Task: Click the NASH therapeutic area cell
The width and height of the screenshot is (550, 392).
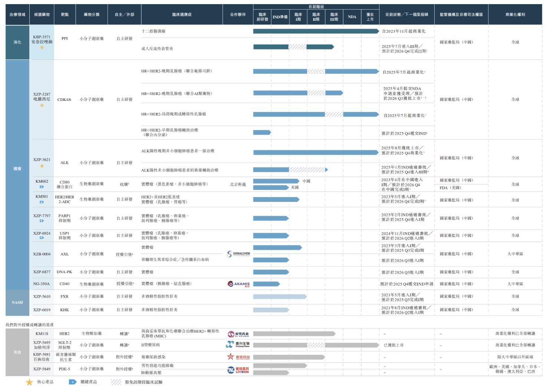Action: tap(17, 303)
